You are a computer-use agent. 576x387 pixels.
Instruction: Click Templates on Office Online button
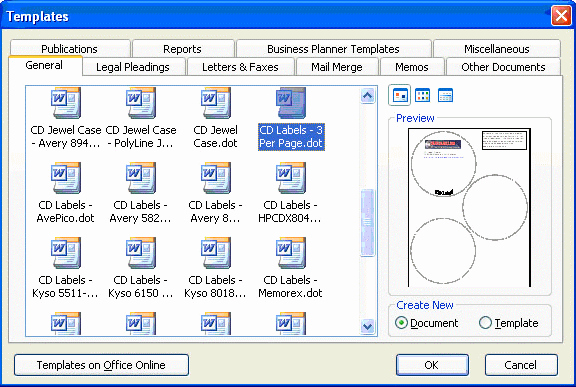point(101,365)
